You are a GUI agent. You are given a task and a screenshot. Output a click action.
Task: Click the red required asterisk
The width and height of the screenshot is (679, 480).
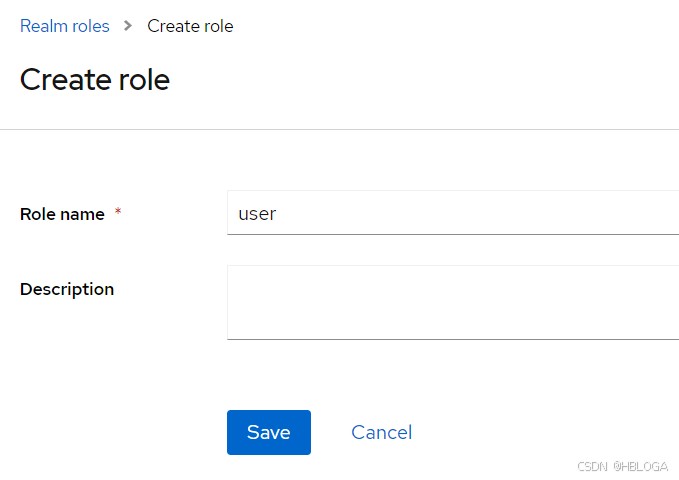(118, 213)
